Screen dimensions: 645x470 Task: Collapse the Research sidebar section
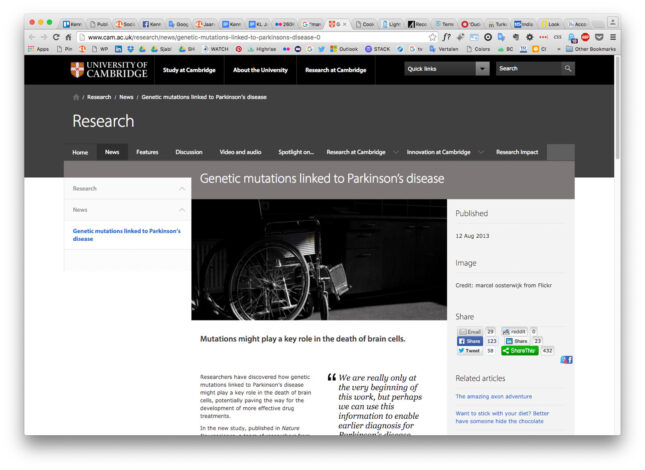(182, 188)
